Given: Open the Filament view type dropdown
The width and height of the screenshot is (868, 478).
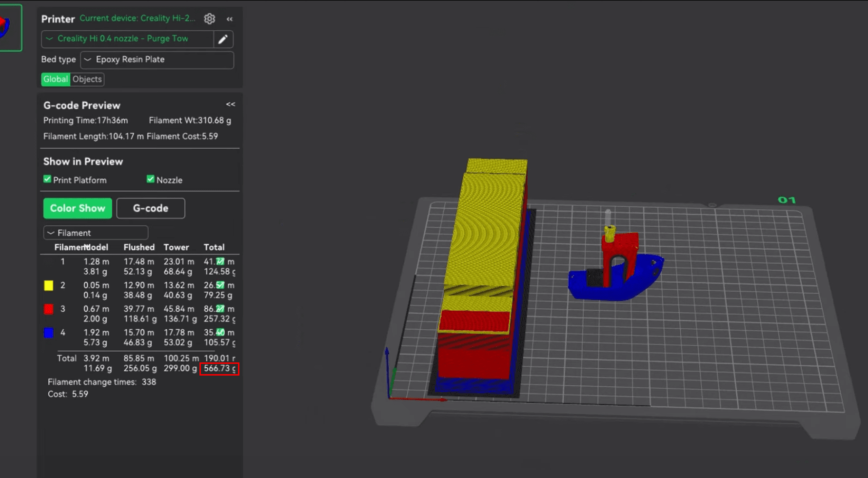Looking at the screenshot, I should coord(96,233).
